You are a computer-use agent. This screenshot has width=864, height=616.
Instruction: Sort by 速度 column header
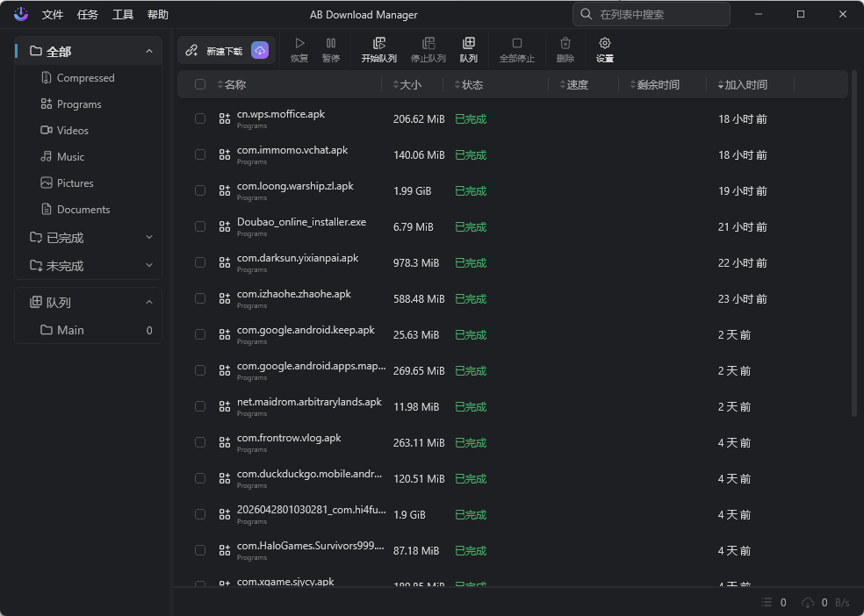574,85
